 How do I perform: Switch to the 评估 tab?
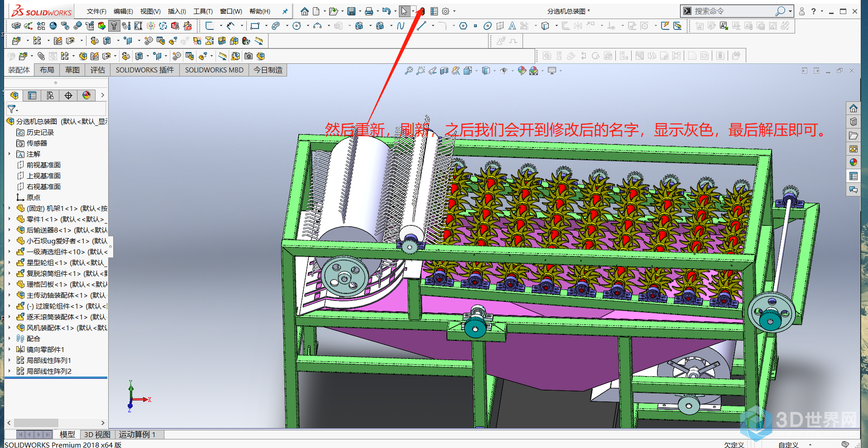pyautogui.click(x=98, y=70)
